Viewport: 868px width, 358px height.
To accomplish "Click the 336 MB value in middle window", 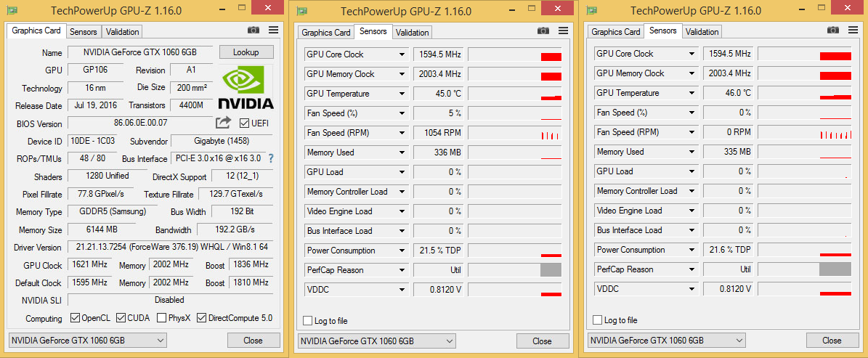I will pyautogui.click(x=439, y=152).
